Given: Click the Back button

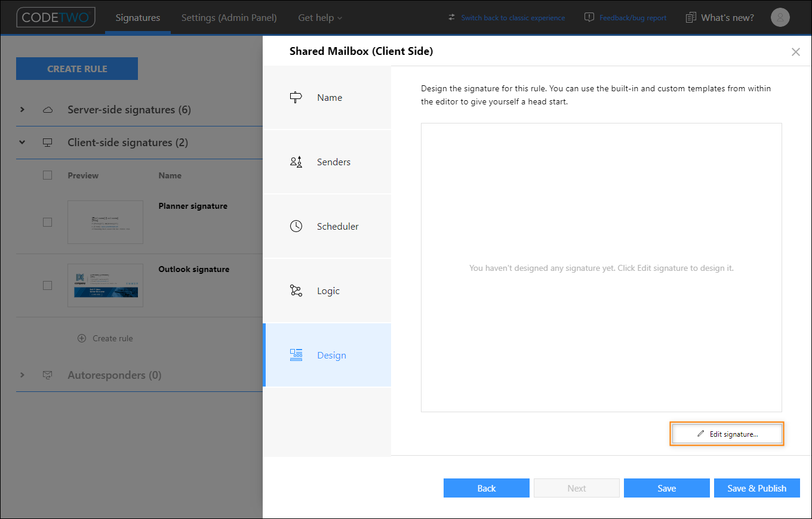Looking at the screenshot, I should (487, 488).
